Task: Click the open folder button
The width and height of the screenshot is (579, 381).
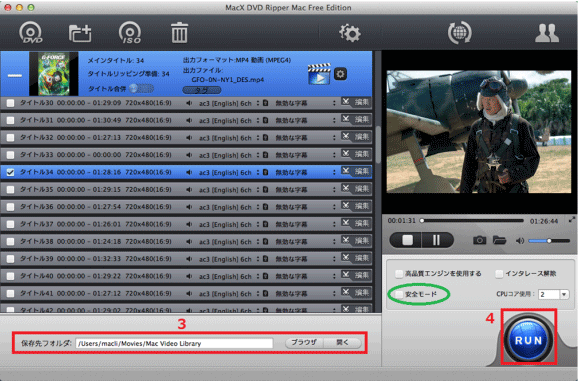Action: click(342, 343)
